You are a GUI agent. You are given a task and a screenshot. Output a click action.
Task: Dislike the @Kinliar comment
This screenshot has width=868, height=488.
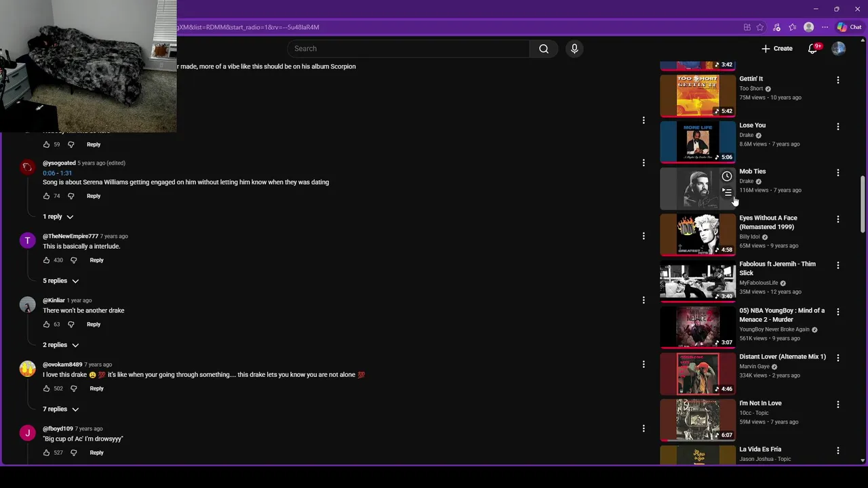tap(71, 325)
